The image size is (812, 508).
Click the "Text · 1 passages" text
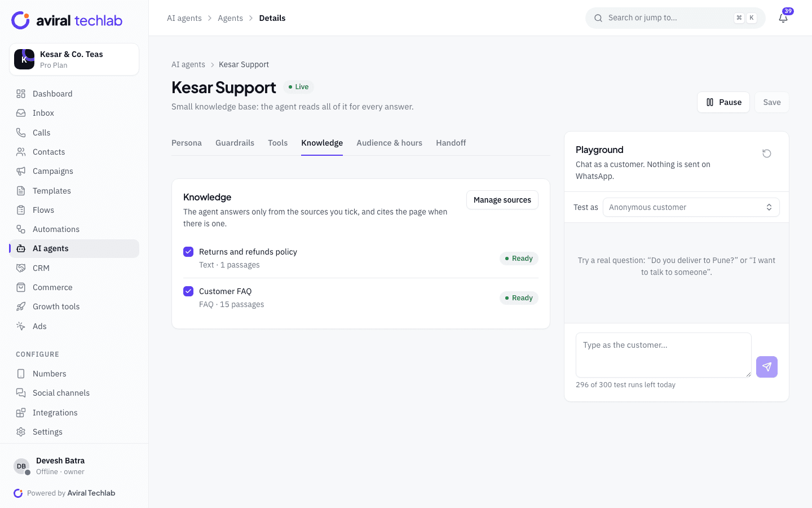230,265
